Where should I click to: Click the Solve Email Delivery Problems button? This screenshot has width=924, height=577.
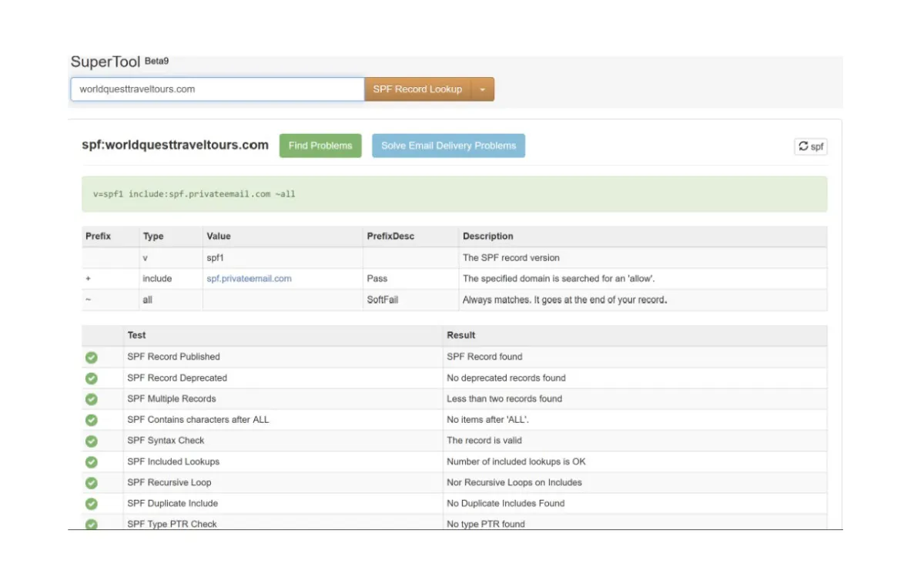click(448, 146)
